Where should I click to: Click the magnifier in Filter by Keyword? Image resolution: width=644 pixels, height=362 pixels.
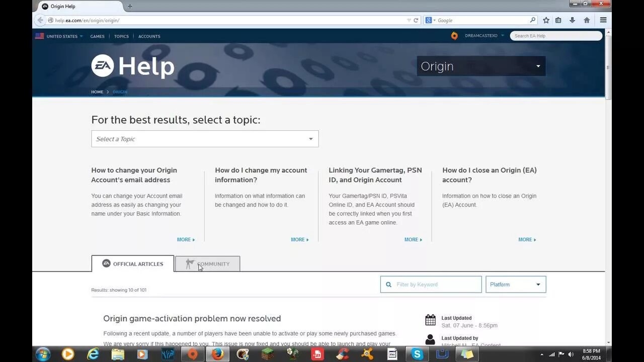(x=388, y=285)
